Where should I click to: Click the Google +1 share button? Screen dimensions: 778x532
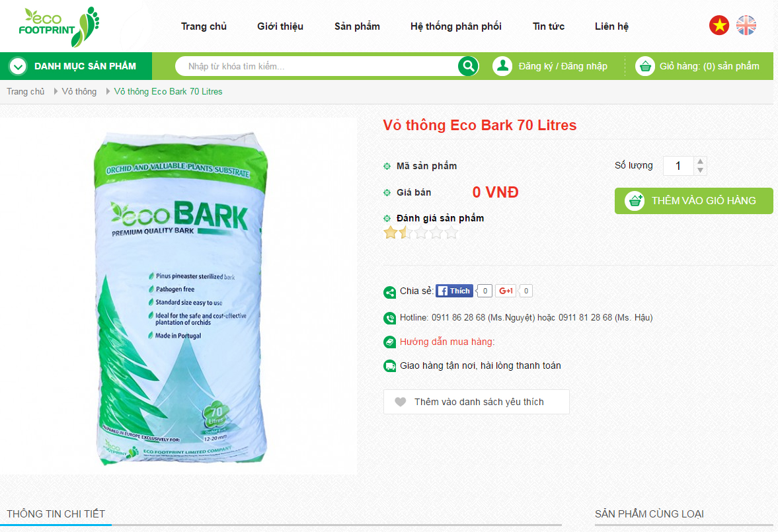(506, 291)
